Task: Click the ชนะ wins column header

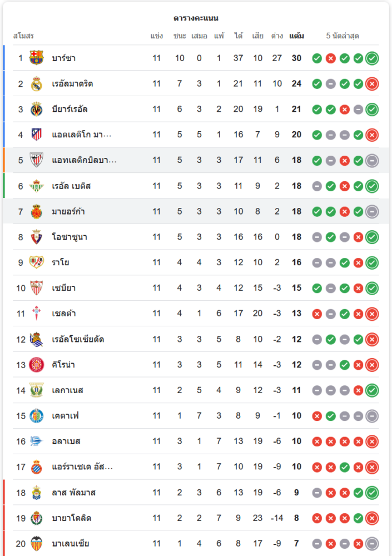Action: tap(180, 36)
